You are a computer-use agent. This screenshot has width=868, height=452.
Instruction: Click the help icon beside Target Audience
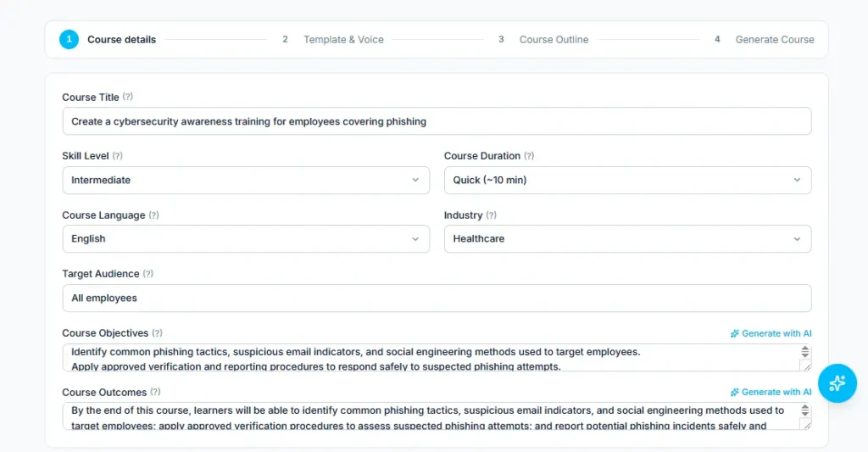[147, 274]
